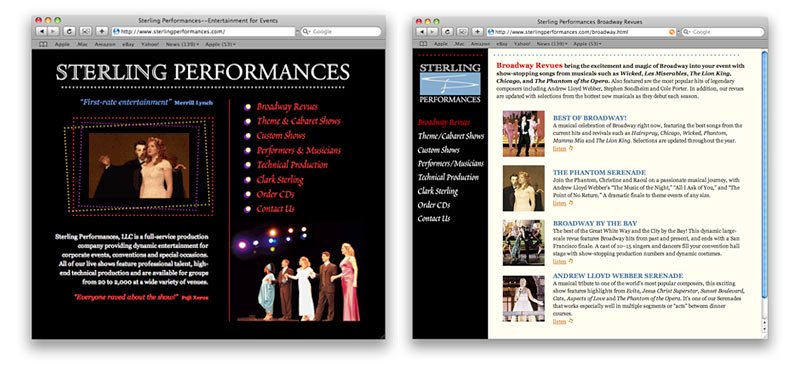Viewport: 800px width, 370px height.
Task: Open Order CDs link on home page
Action: coord(276,194)
